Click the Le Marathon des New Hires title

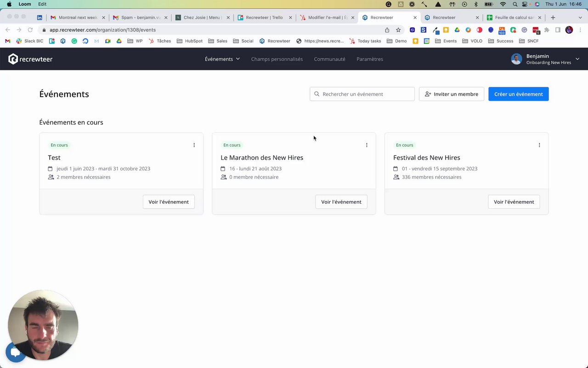262,157
